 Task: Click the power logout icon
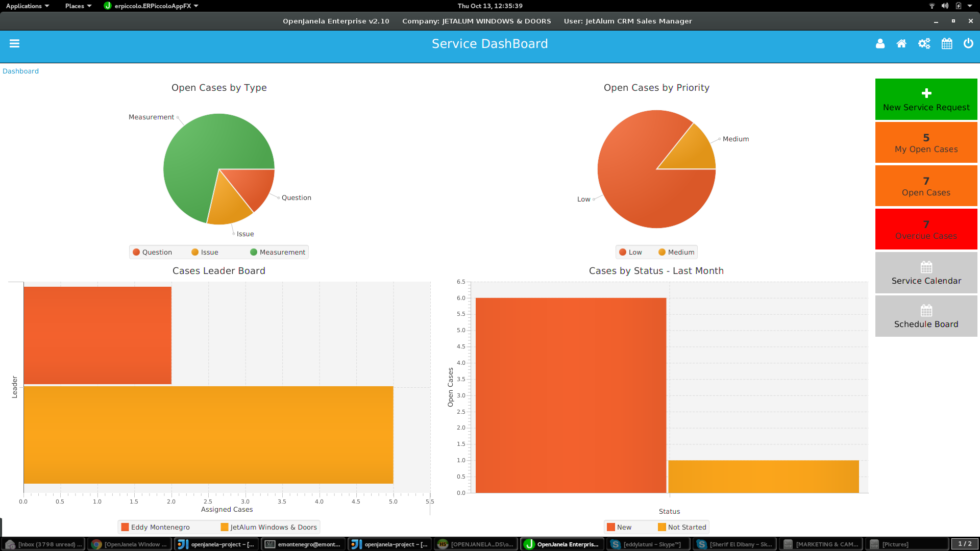click(x=968, y=44)
